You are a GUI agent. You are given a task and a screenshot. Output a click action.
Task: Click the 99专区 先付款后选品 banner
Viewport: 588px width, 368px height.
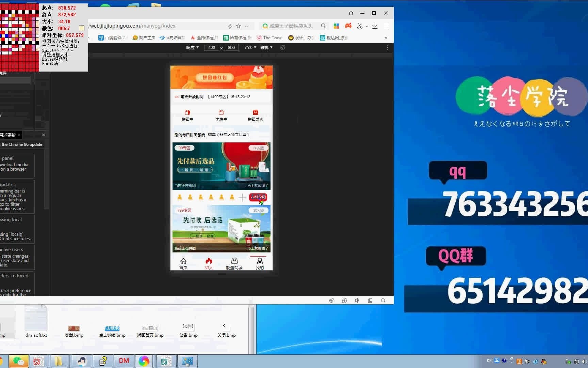coord(222,166)
